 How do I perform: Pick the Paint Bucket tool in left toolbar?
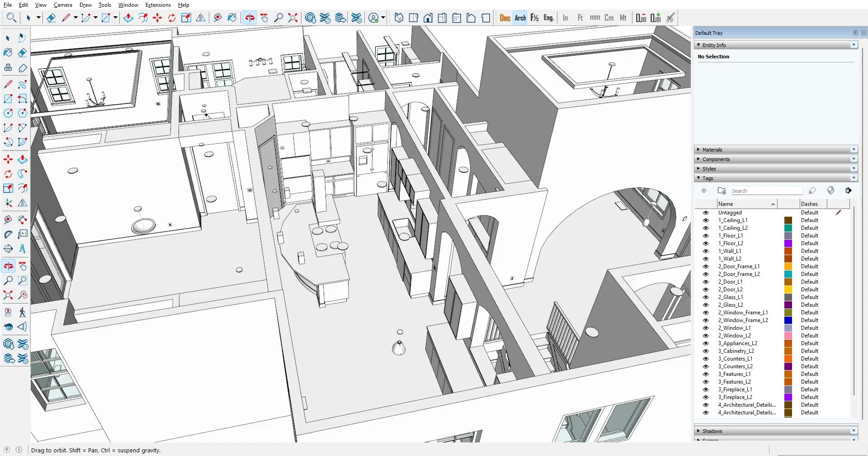8,52
